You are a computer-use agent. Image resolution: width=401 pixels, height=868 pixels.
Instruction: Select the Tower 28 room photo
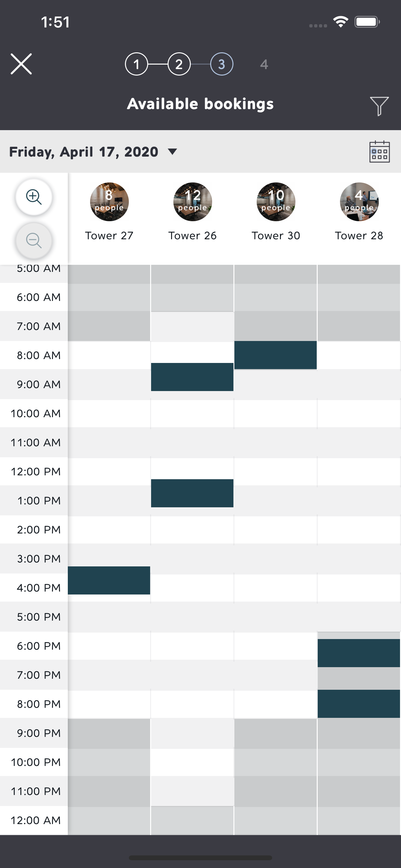pyautogui.click(x=359, y=202)
